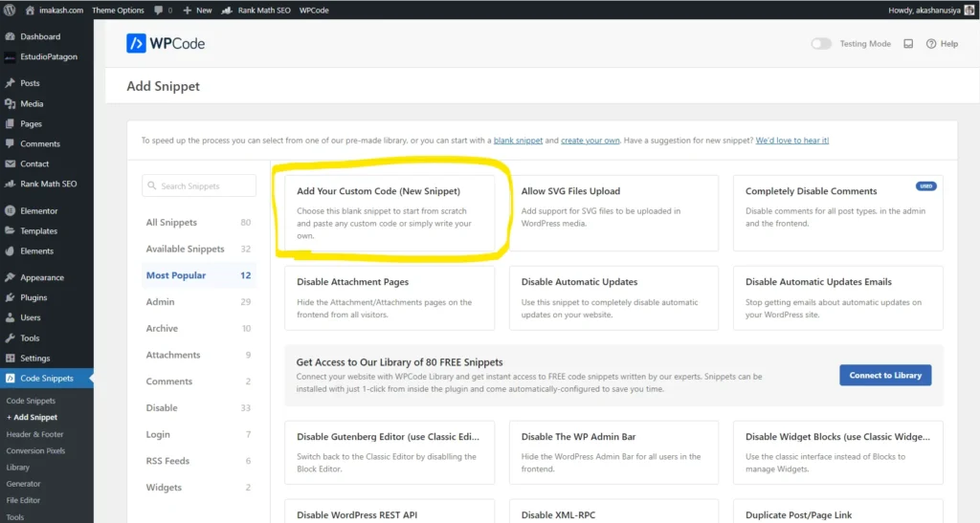
Task: Select All Snippets category
Action: click(198, 222)
